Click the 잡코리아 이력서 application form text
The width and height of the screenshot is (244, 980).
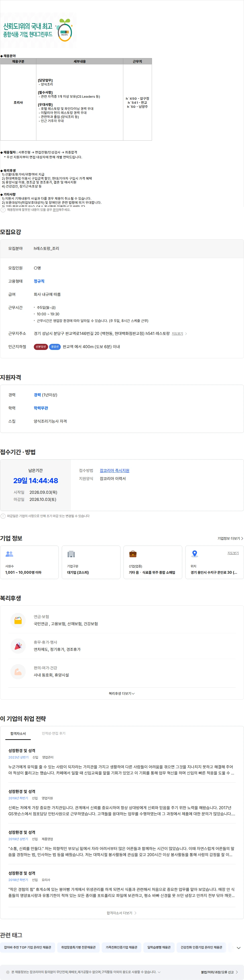pyautogui.click(x=112, y=479)
